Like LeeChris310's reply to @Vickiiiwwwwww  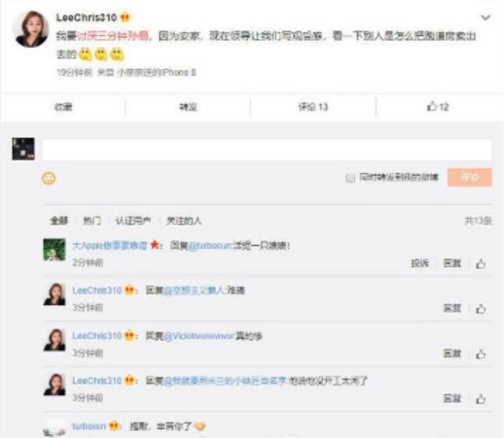(x=481, y=354)
